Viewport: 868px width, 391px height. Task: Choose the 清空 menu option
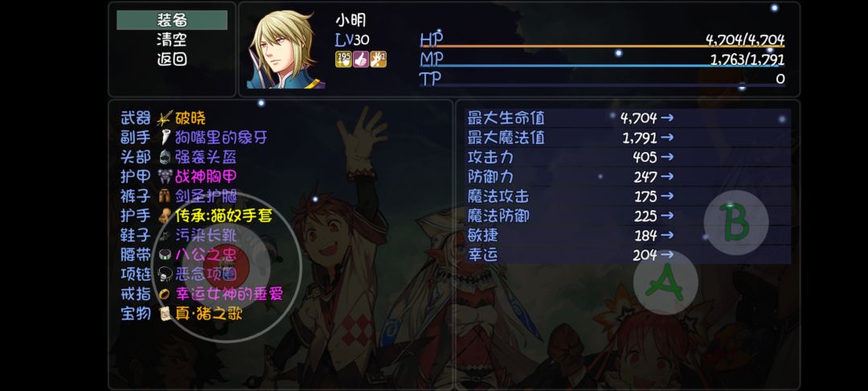(x=172, y=39)
